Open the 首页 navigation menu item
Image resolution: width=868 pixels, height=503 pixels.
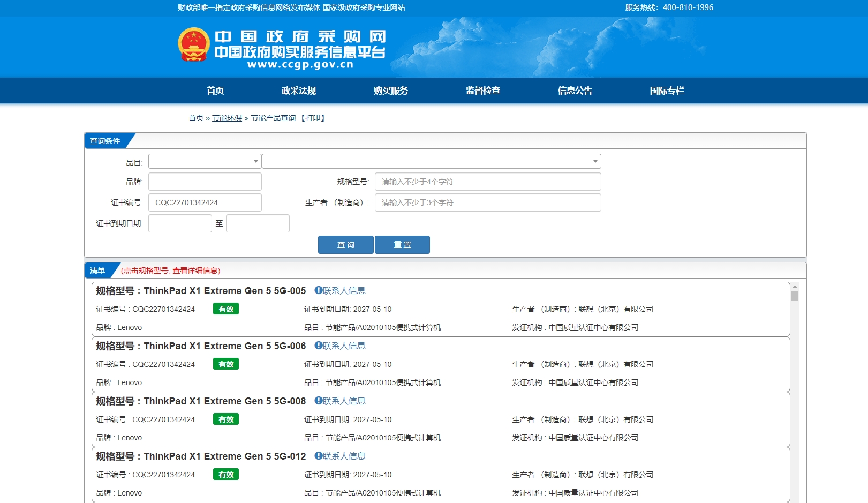[x=215, y=91]
